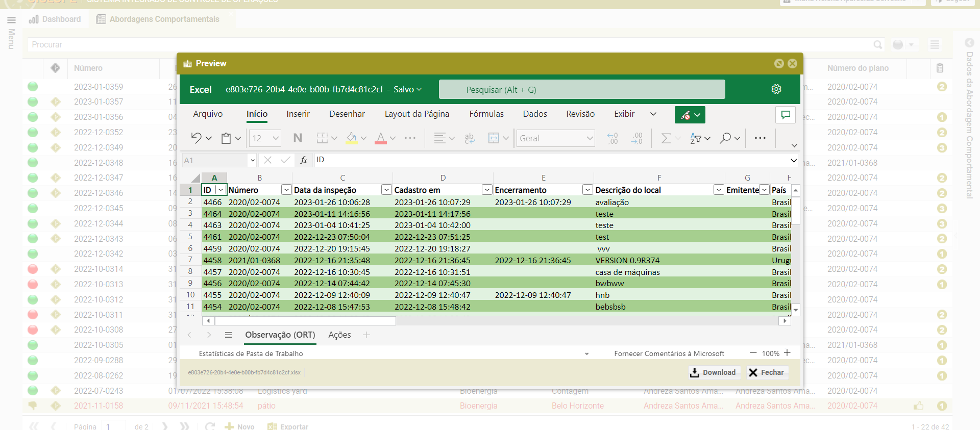The image size is (980, 430).
Task: Open the background Dashboard tab
Action: point(55,19)
